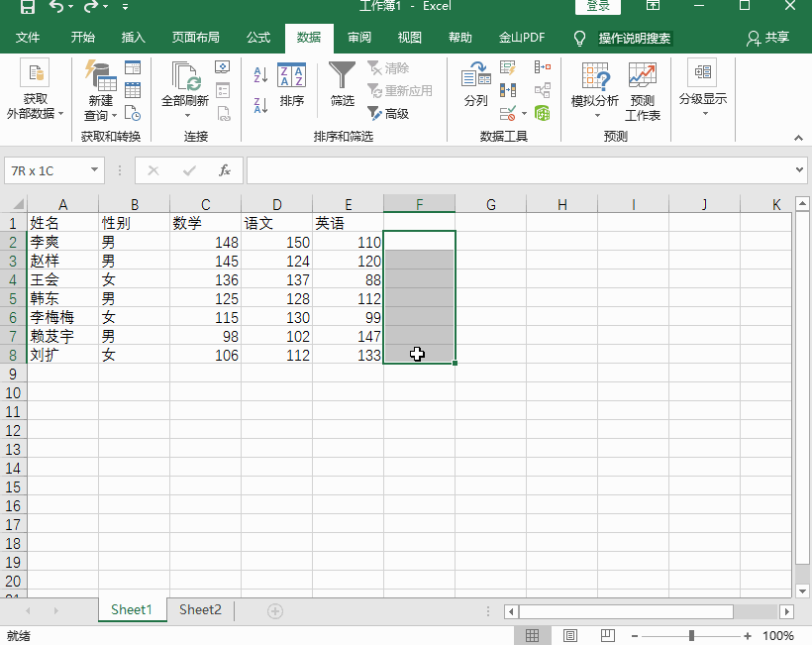
Task: Switch to Page Layout view in status bar
Action: pos(570,635)
